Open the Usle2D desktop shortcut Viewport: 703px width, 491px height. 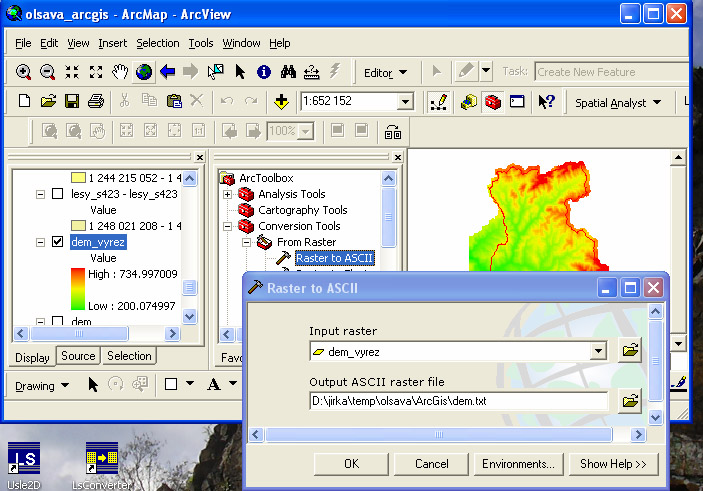pyautogui.click(x=24, y=465)
